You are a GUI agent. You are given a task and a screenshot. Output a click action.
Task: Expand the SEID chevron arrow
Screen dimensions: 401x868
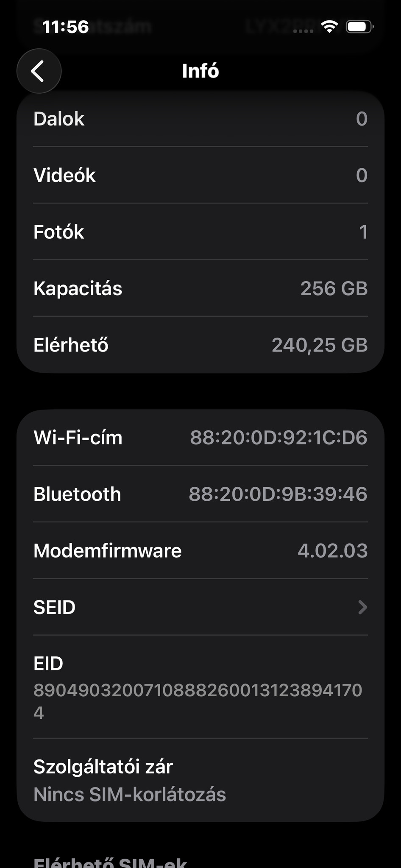pyautogui.click(x=362, y=607)
